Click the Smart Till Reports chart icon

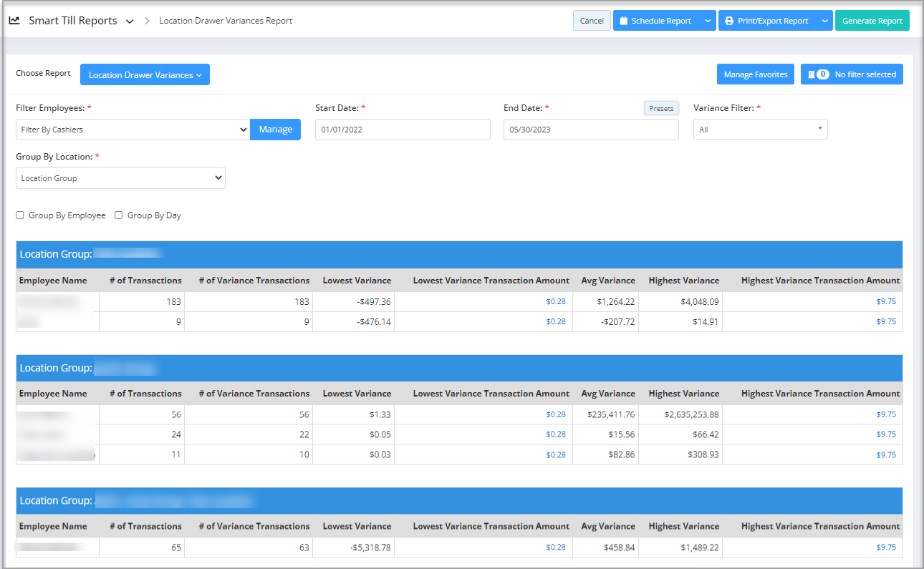point(14,21)
